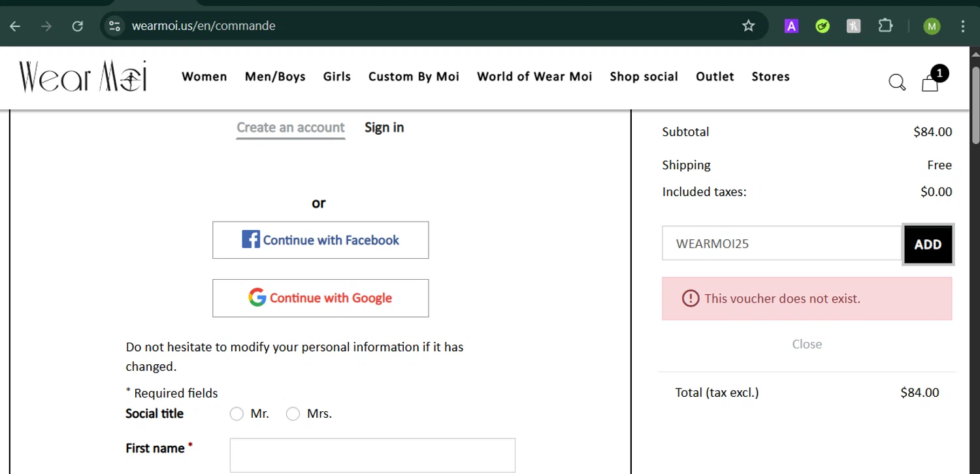This screenshot has width=980, height=474.
Task: Click the Subtotal $84.00 amount
Action: click(x=932, y=131)
